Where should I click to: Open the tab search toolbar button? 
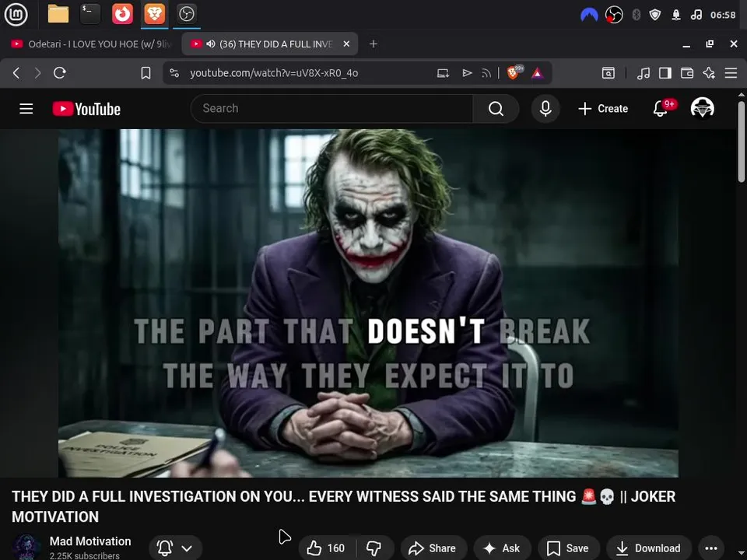608,73
